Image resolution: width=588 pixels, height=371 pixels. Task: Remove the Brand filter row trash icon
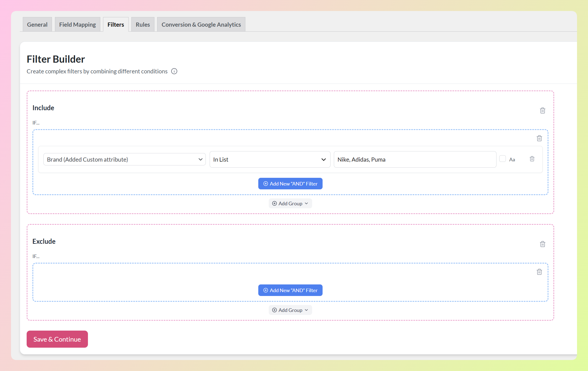pos(532,159)
